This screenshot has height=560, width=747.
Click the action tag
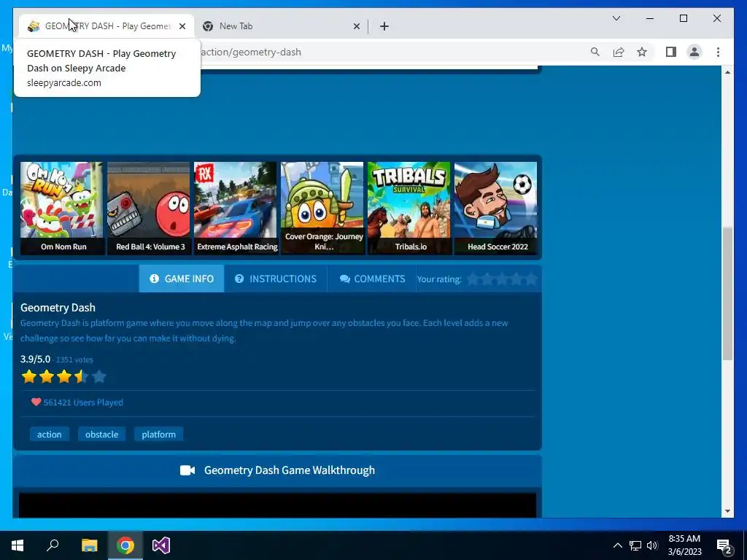[x=50, y=435]
